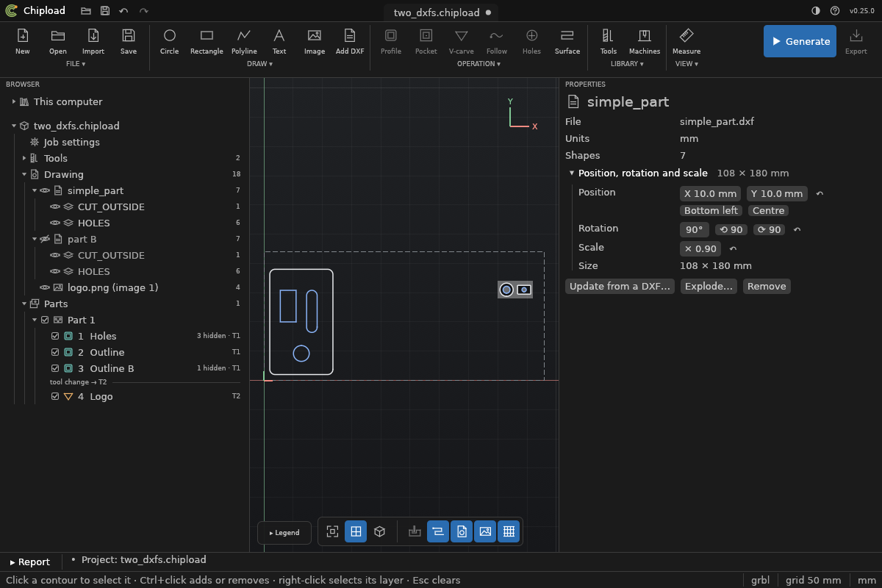Click the New file icon
The width and height of the screenshot is (882, 588).
23,35
